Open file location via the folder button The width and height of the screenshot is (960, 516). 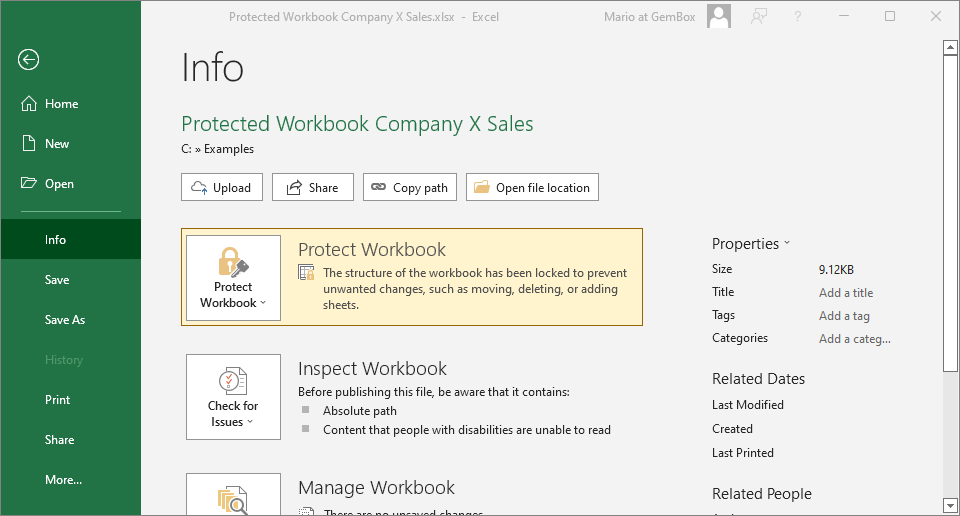532,188
